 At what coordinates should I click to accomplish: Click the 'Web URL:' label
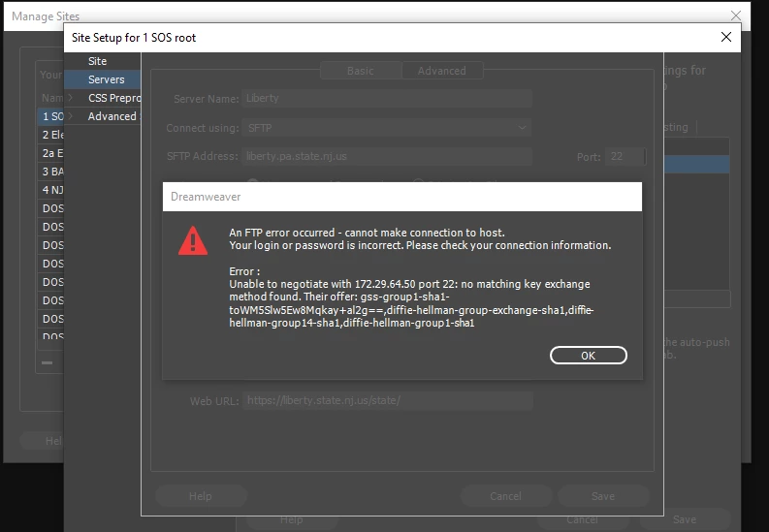point(214,401)
